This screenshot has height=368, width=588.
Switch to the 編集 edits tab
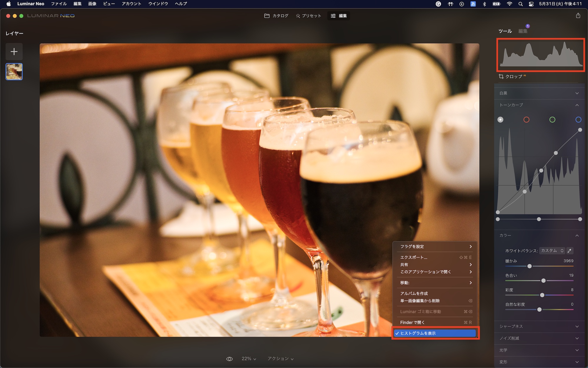coord(522,31)
